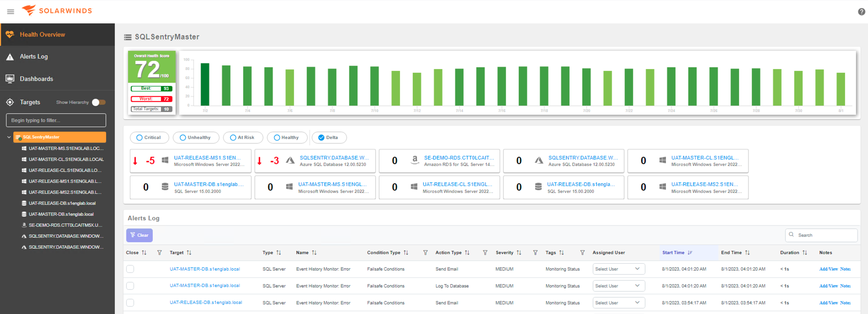868x314 pixels.
Task: Click Azure icon on -3 delta card
Action: click(290, 160)
